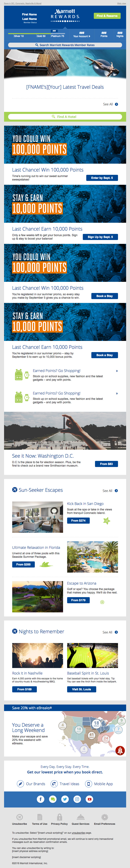Click the Find & Reserve button
The width and height of the screenshot is (130, 868).
107,16
